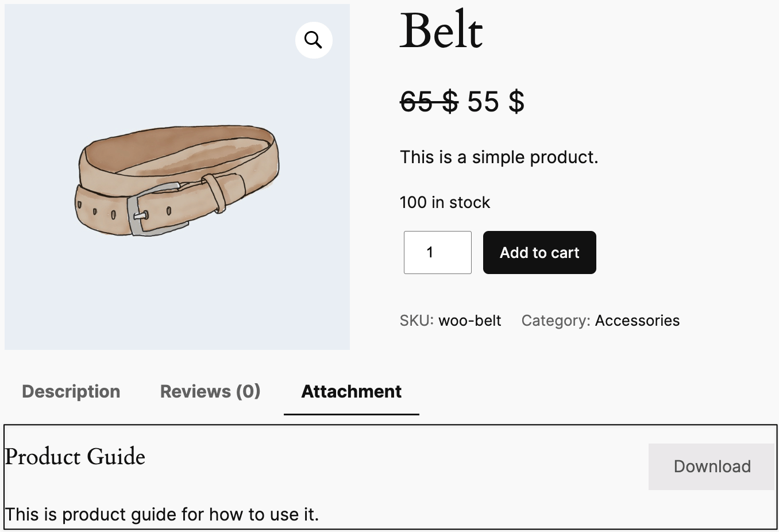The width and height of the screenshot is (779, 532).
Task: Click the Attachment tab underline indicator
Action: pyautogui.click(x=351, y=413)
